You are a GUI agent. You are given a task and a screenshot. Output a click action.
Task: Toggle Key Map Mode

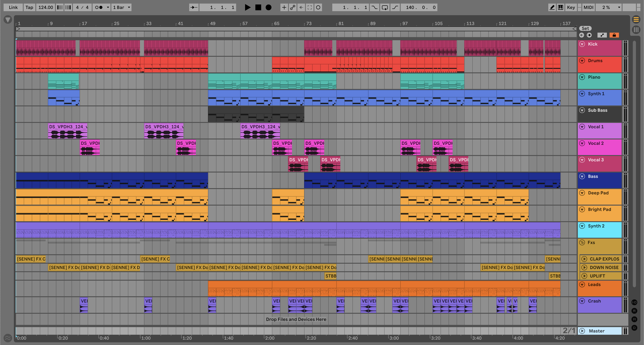coord(571,7)
